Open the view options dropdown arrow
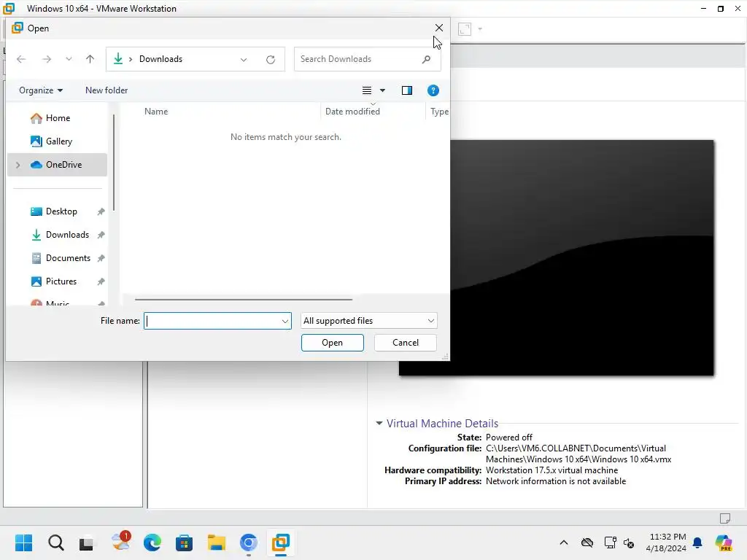Viewport: 747px width, 560px height. pyautogui.click(x=382, y=90)
